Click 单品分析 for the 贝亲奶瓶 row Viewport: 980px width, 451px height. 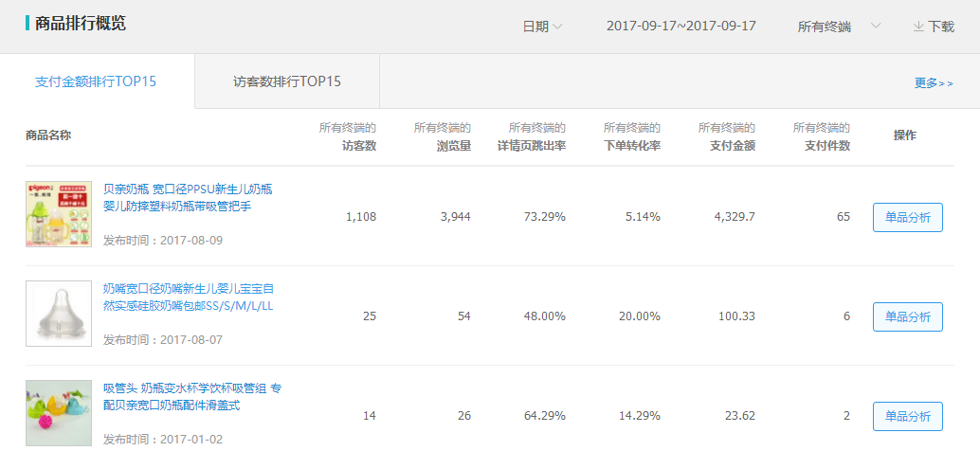[x=908, y=217]
